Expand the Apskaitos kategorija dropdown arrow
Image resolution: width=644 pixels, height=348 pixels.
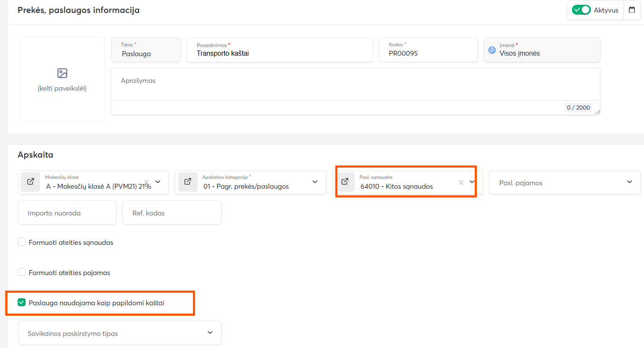pos(315,182)
